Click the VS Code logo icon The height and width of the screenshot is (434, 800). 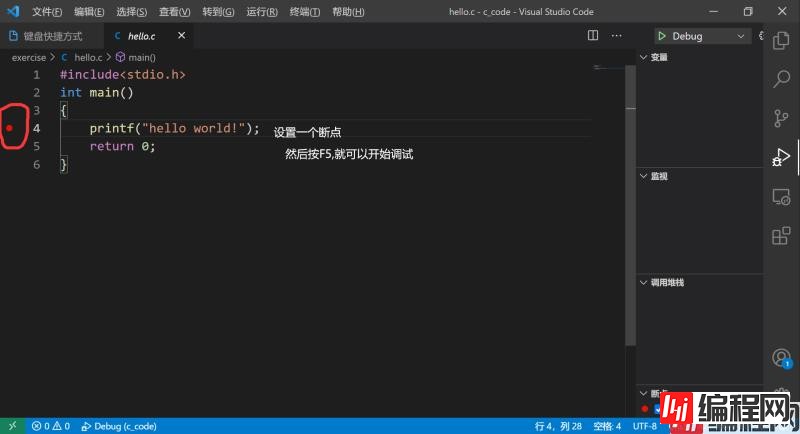(x=13, y=11)
